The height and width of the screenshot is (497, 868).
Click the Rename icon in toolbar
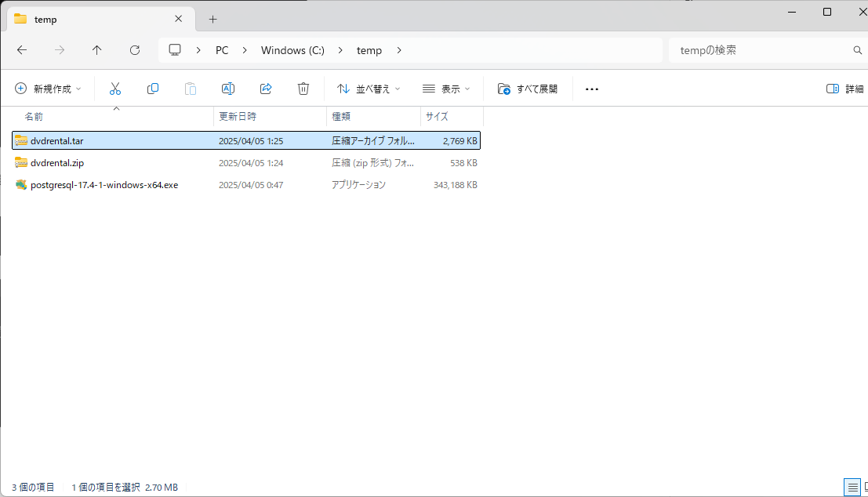point(228,89)
